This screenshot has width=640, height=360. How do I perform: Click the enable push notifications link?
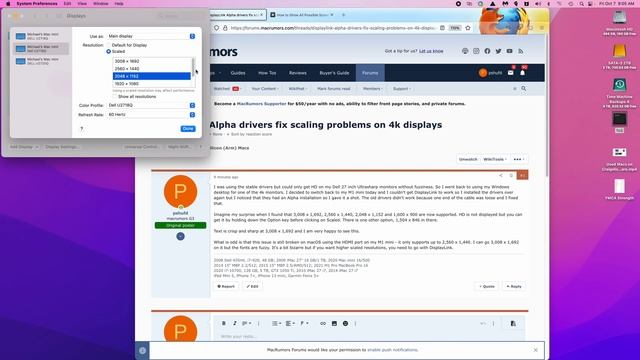(393, 350)
